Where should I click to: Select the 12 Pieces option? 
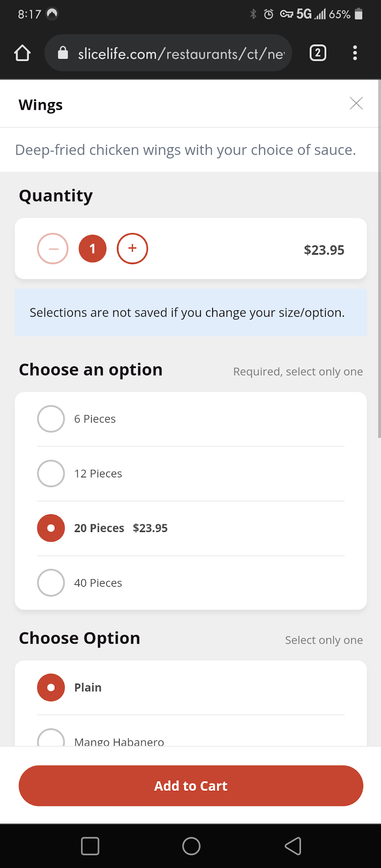pos(51,473)
